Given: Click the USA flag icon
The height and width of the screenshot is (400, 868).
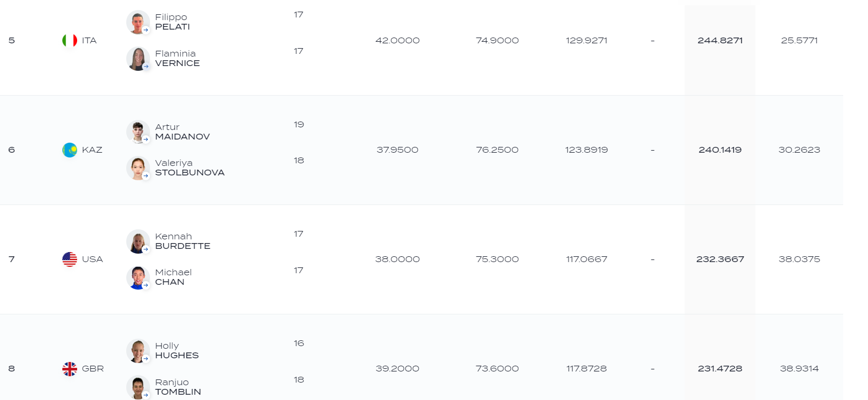Looking at the screenshot, I should pyautogui.click(x=70, y=259).
